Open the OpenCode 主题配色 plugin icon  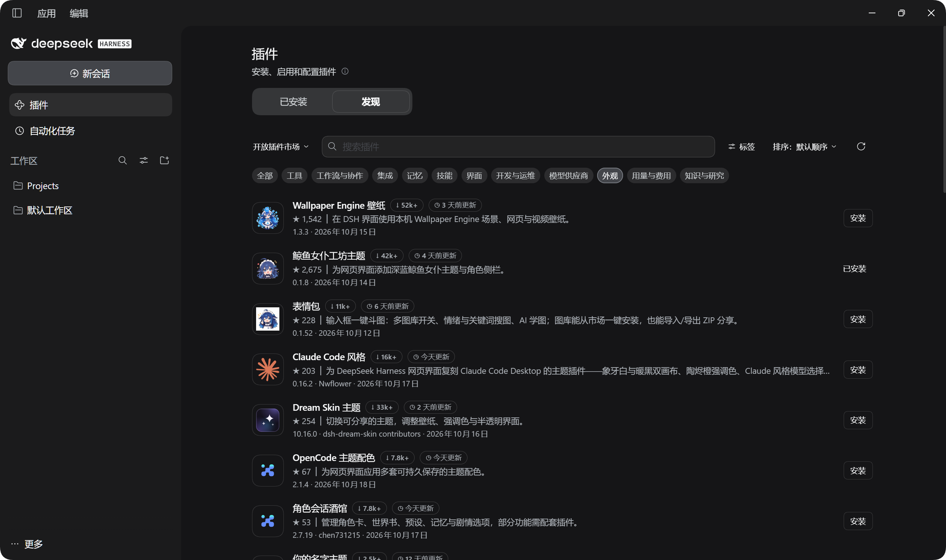(268, 471)
